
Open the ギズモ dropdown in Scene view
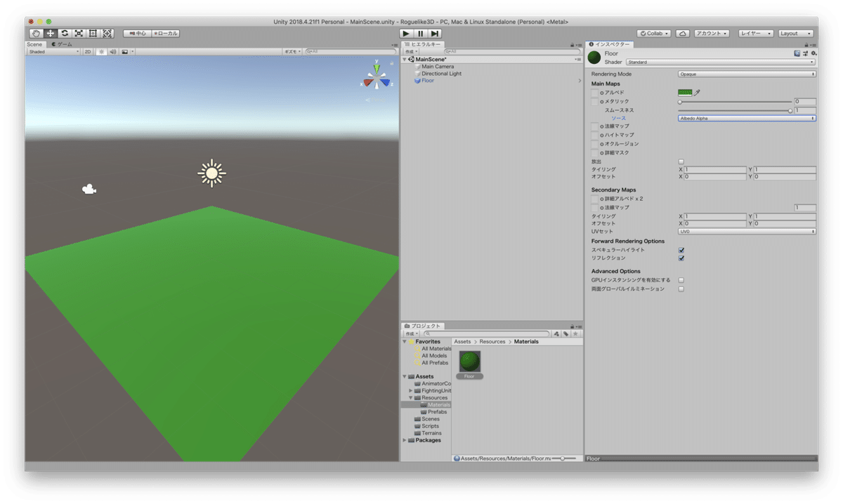(x=292, y=51)
